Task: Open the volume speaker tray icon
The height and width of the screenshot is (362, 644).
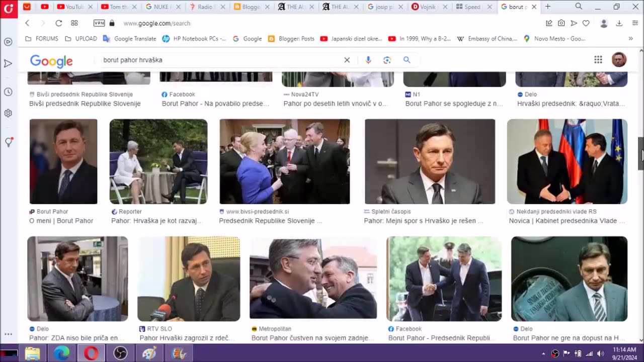Action: tap(600, 353)
